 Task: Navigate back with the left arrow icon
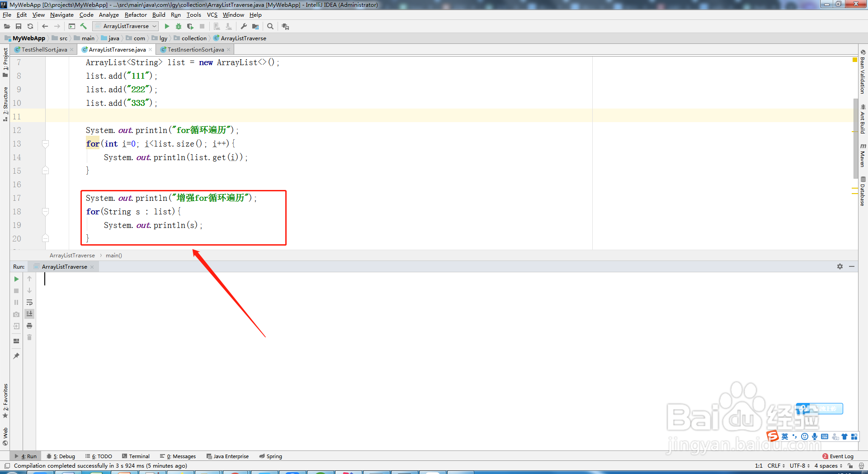(x=45, y=26)
